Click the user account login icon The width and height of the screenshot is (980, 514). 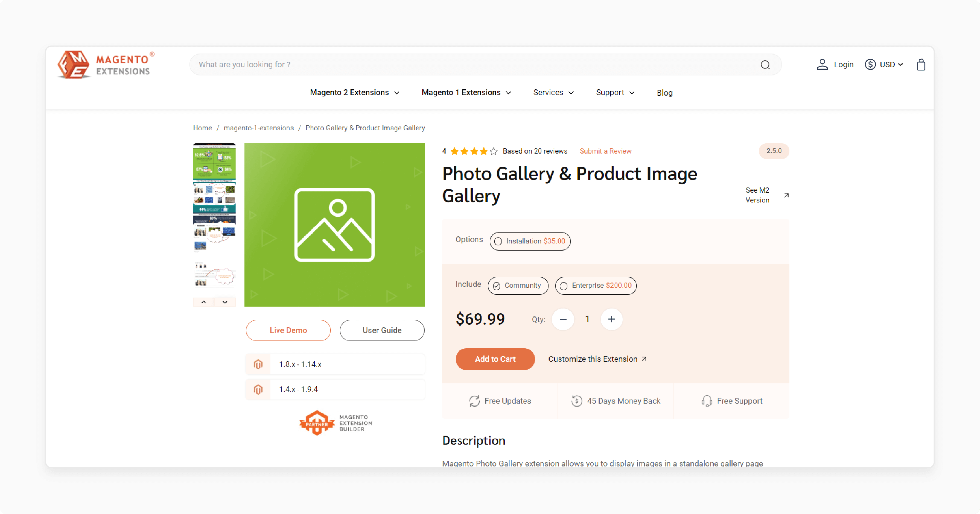coord(822,64)
